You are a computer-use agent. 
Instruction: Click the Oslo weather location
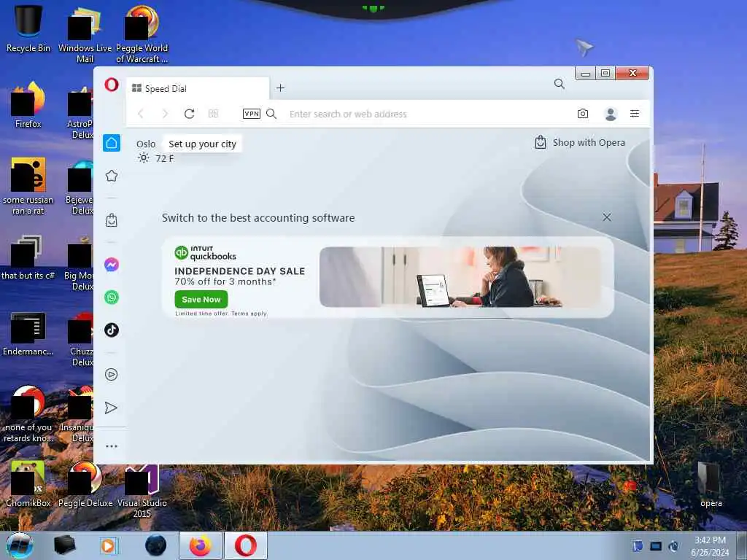(146, 144)
